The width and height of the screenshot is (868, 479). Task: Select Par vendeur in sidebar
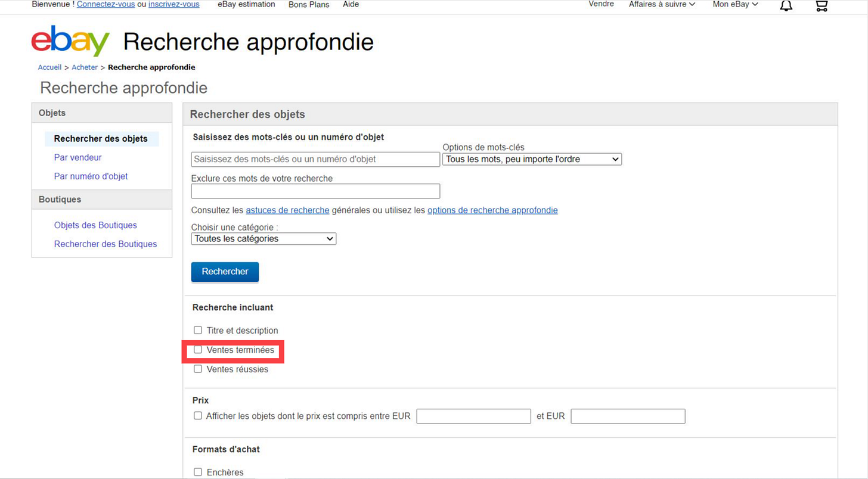click(78, 157)
